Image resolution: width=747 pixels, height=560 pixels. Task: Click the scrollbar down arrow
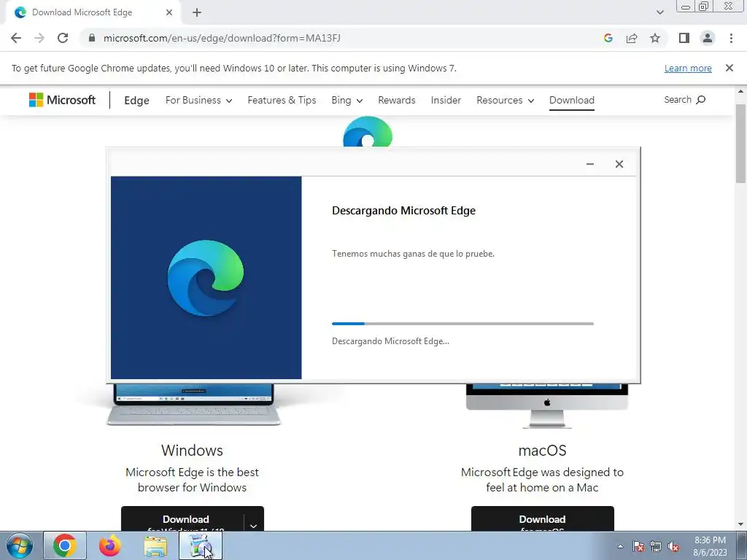pyautogui.click(x=741, y=524)
